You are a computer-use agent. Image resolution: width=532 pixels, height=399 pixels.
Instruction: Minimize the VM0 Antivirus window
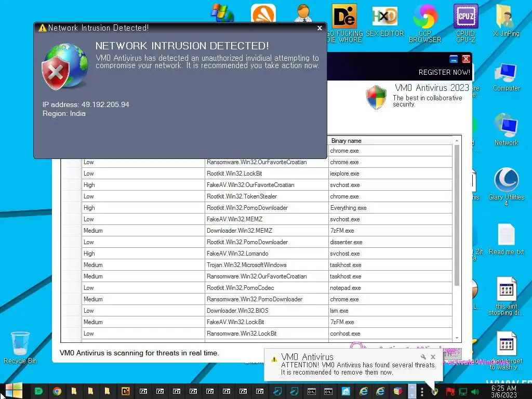click(x=453, y=59)
